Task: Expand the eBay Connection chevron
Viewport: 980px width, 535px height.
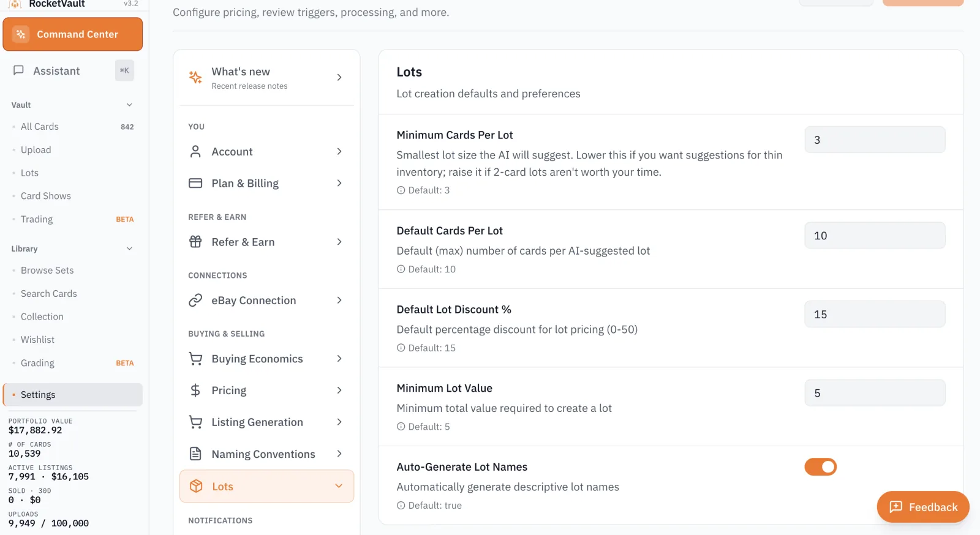Action: click(x=339, y=300)
